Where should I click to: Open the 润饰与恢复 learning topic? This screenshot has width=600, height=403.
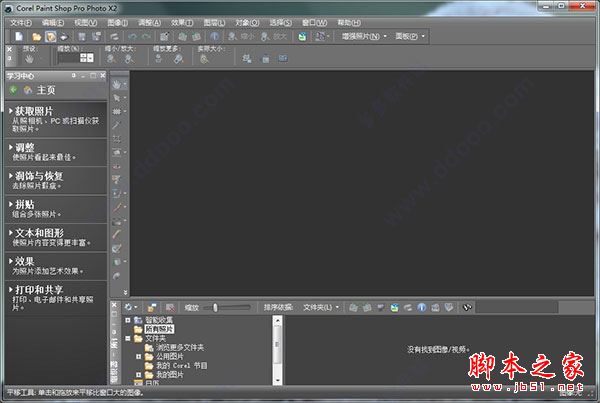(x=56, y=181)
